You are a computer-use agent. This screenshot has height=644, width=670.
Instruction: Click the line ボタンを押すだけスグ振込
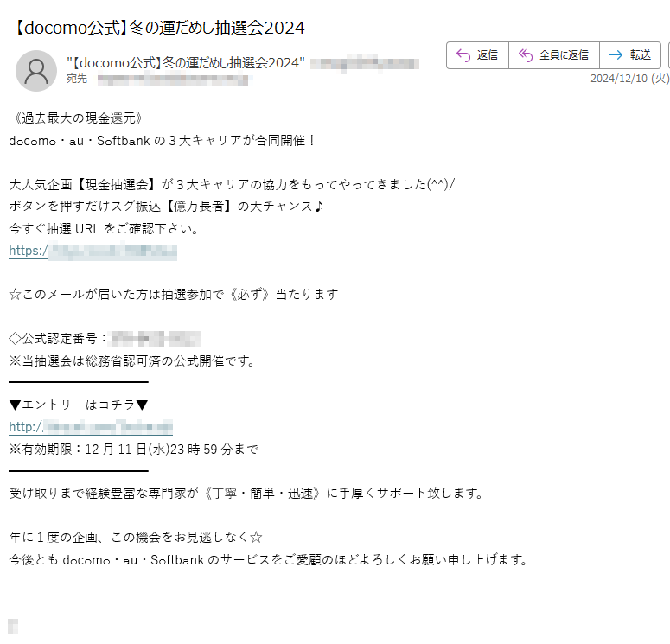(x=166, y=207)
